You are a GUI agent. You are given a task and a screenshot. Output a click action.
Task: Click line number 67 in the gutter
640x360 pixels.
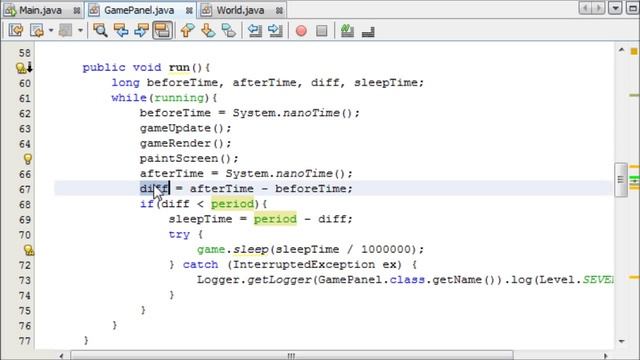pos(24,190)
